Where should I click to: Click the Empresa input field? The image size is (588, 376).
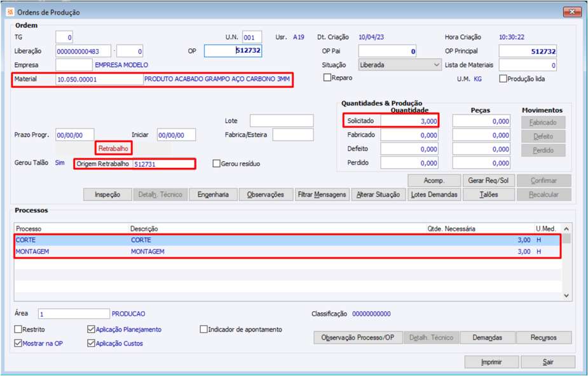(x=74, y=65)
